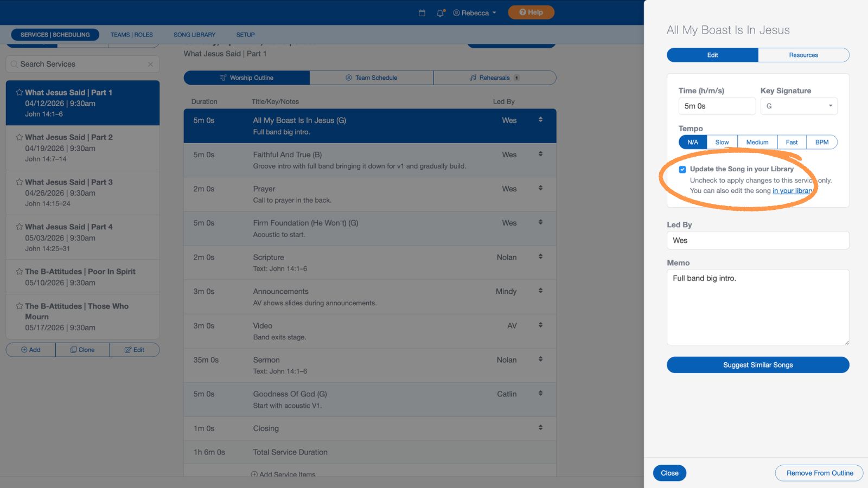Click Suggest Similar Songs button
The width and height of the screenshot is (868, 488).
758,365
